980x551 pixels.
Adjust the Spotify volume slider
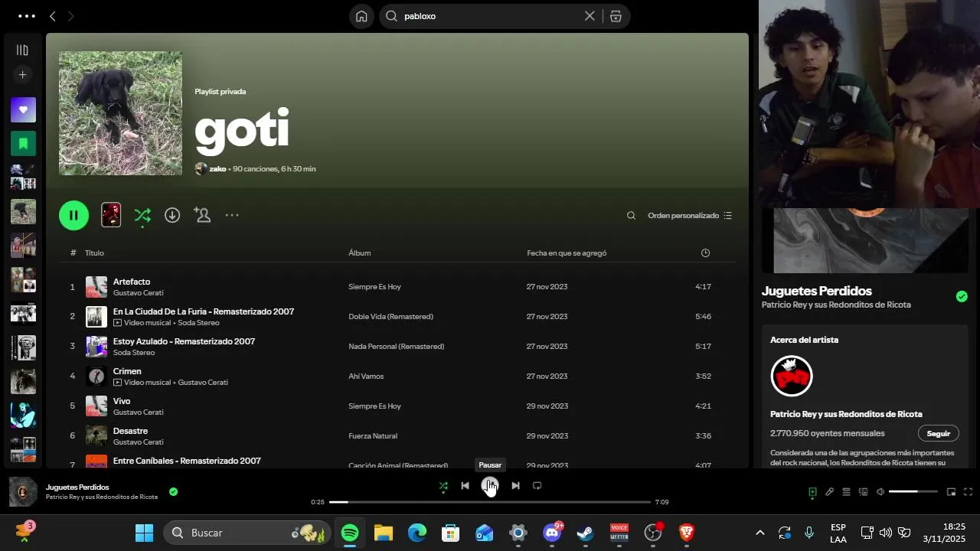[x=913, y=492]
